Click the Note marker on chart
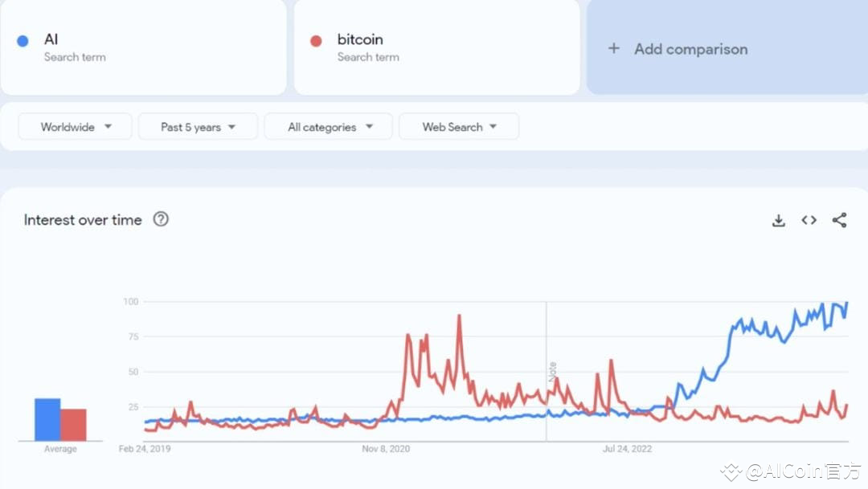Screen dimensions: 868x489 [x=552, y=372]
